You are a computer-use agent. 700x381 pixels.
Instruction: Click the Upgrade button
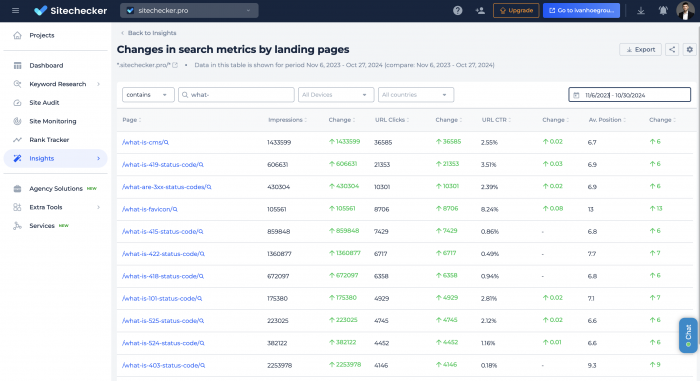[x=516, y=10]
